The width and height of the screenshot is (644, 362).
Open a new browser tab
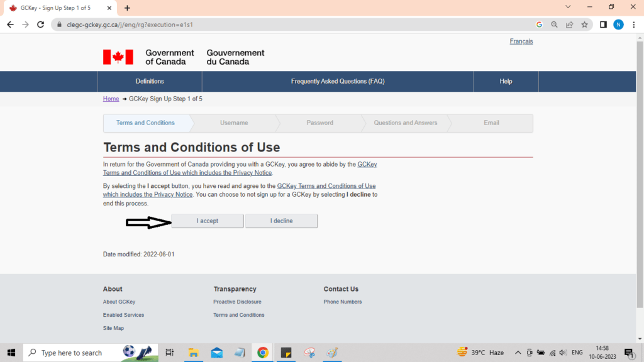point(127,8)
